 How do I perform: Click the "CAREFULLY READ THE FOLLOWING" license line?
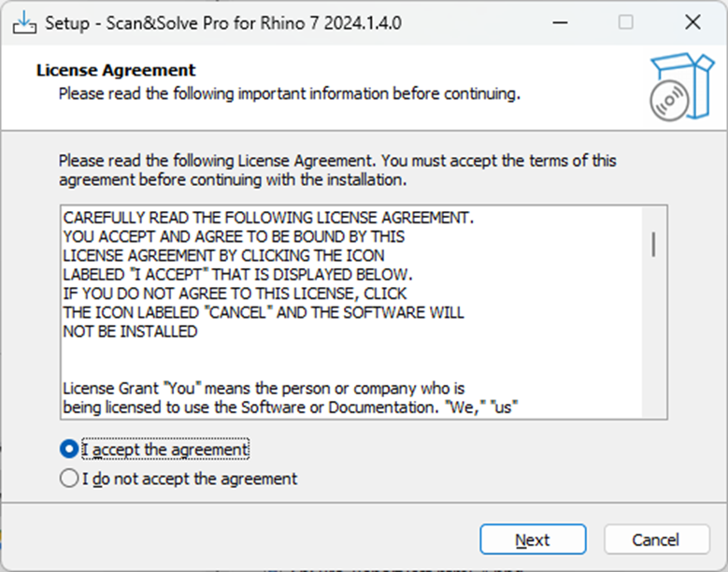coord(268,217)
